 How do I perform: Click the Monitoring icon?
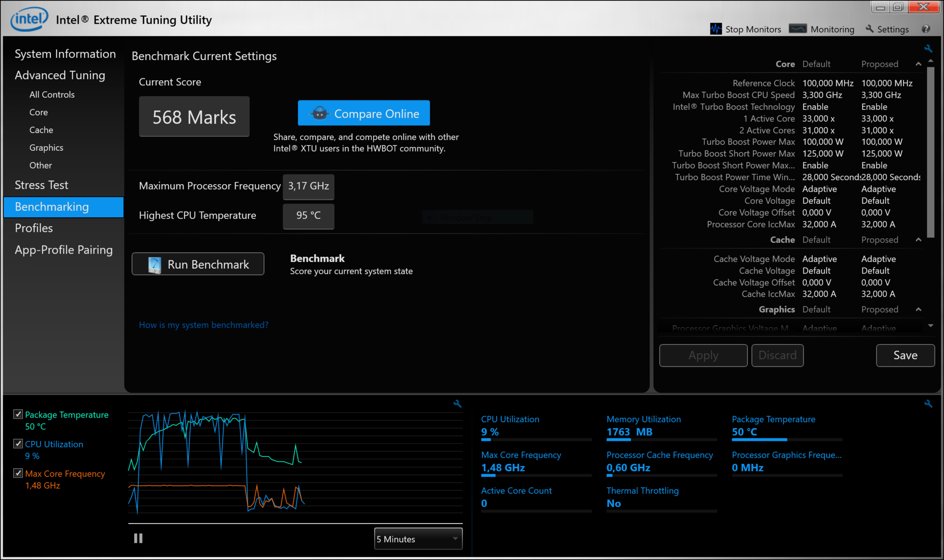pyautogui.click(x=798, y=29)
